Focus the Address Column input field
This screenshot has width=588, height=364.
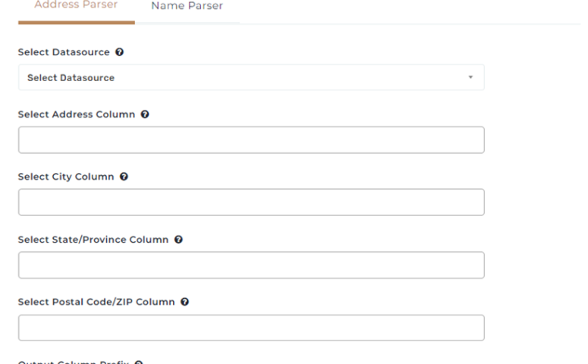pos(250,140)
